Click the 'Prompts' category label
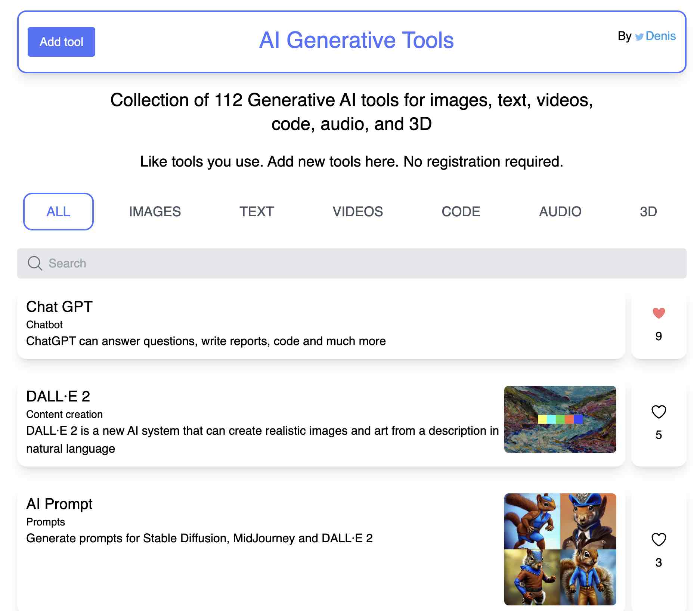The width and height of the screenshot is (700, 611). pyautogui.click(x=46, y=522)
